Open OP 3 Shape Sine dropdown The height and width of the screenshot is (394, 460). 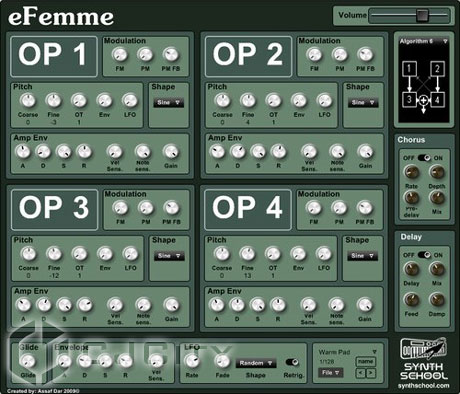[169, 256]
